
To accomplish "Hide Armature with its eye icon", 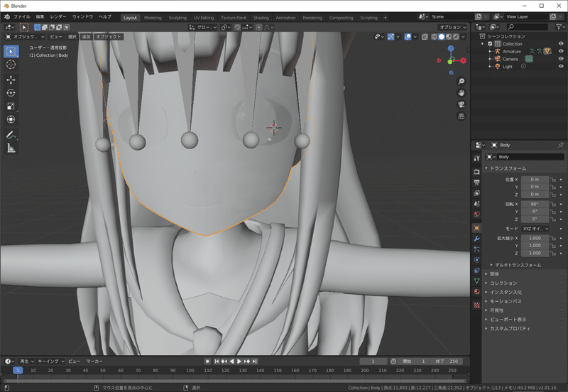I will click(561, 51).
